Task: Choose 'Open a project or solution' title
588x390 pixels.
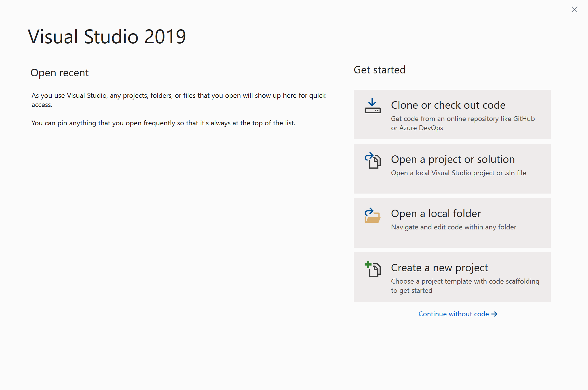Action: pyautogui.click(x=453, y=159)
